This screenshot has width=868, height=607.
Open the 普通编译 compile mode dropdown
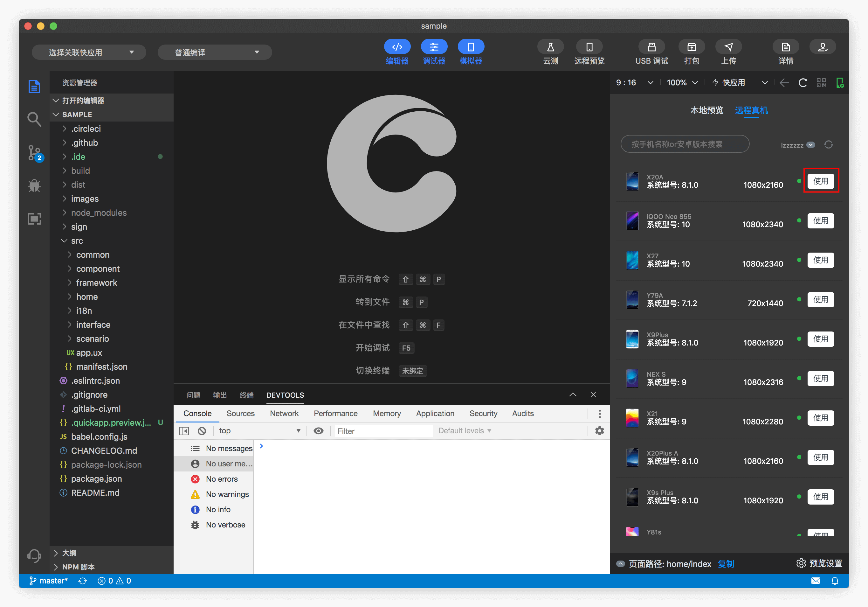(215, 52)
